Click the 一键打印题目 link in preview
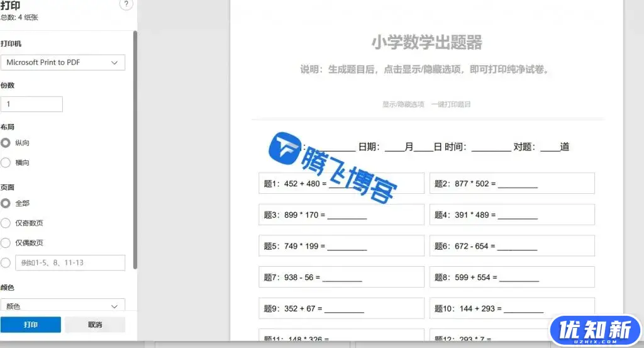Image resolution: width=644 pixels, height=348 pixels. [x=451, y=104]
